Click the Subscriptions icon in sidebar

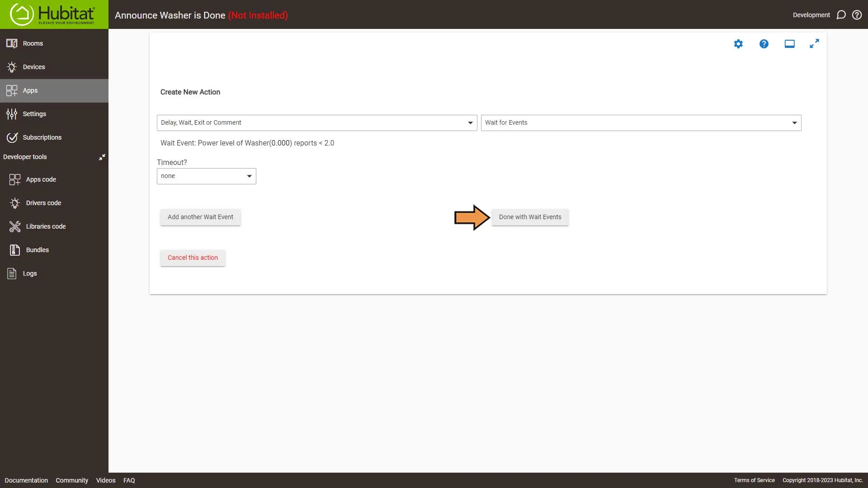coord(12,137)
